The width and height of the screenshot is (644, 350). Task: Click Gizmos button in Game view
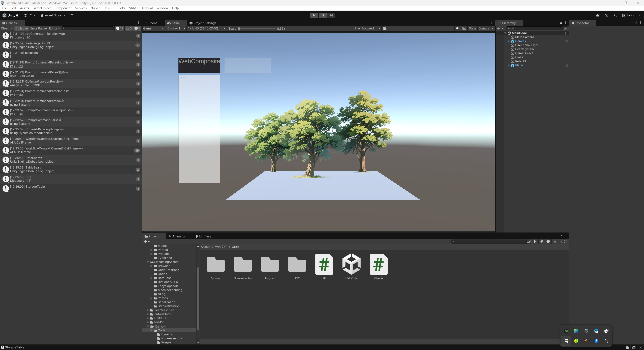(484, 28)
